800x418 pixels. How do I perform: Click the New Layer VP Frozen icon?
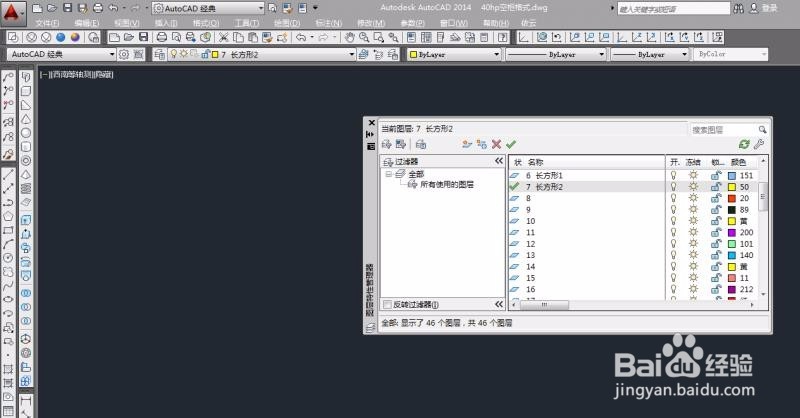pyautogui.click(x=482, y=144)
